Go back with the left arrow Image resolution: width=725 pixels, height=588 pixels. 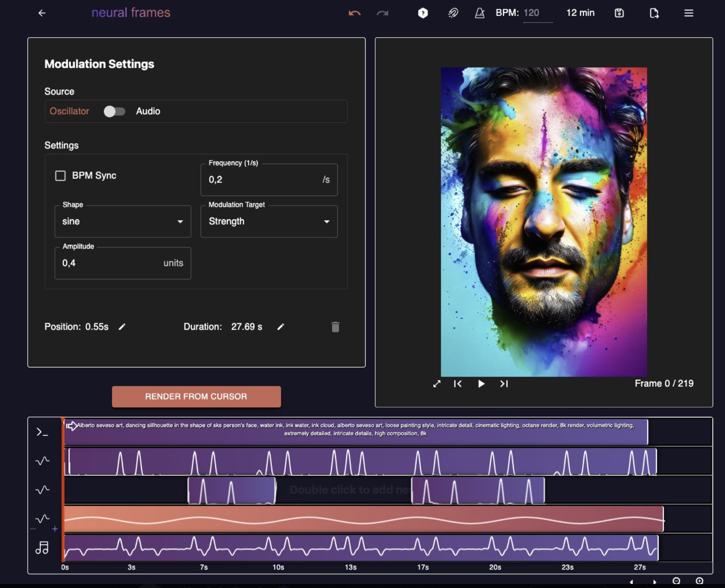pyautogui.click(x=42, y=13)
